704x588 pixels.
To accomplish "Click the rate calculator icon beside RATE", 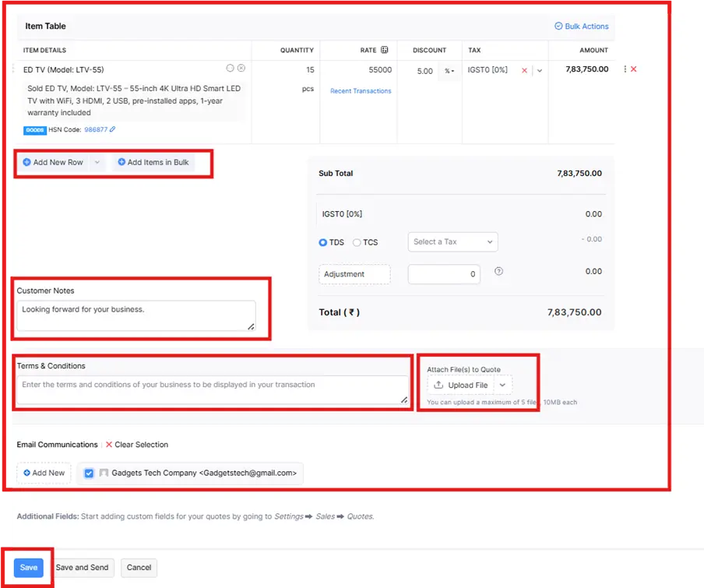I will [x=385, y=50].
